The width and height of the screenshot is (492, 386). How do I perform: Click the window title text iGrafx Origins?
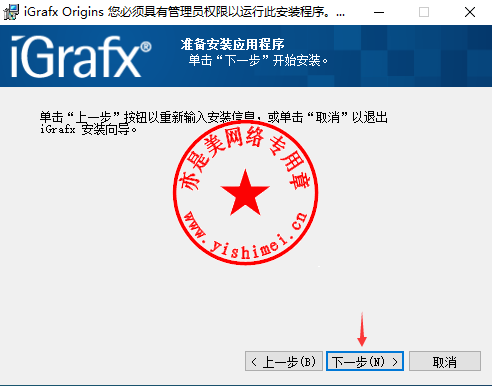coord(64,12)
